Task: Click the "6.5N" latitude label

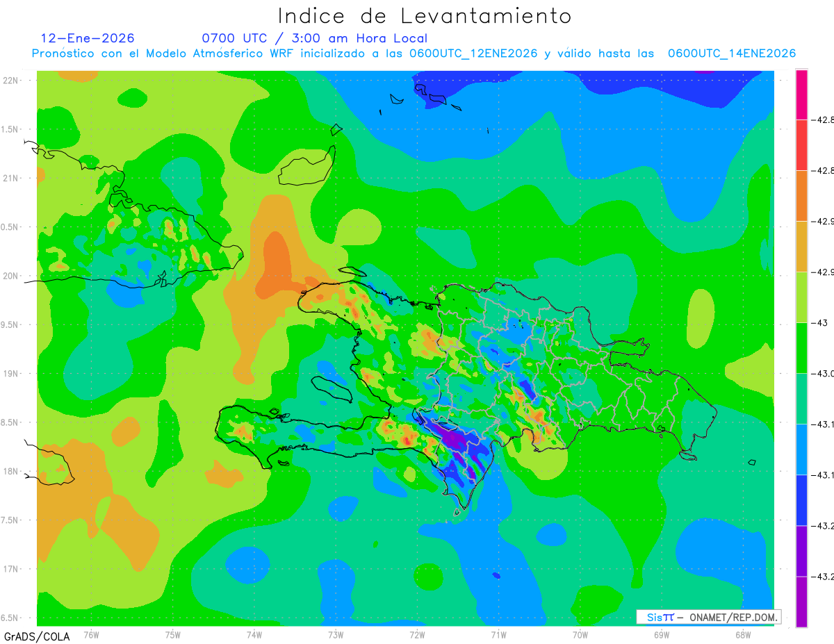Action: pyautogui.click(x=10, y=618)
